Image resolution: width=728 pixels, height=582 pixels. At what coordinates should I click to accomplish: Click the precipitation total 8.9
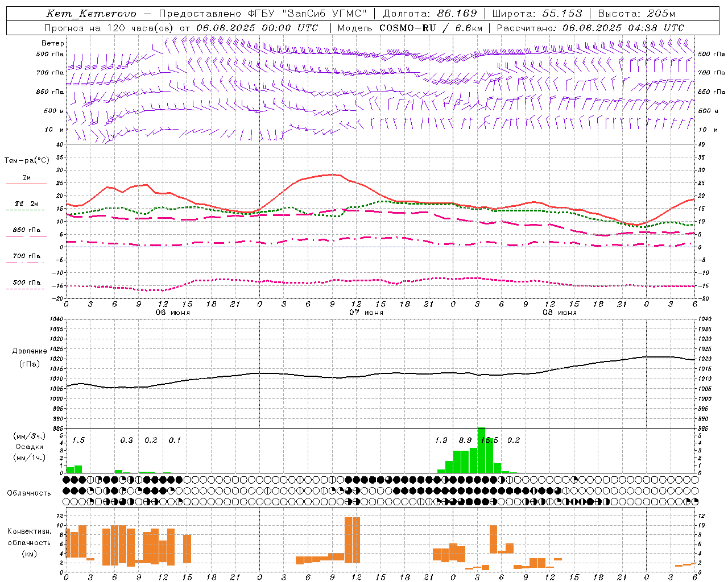click(465, 440)
